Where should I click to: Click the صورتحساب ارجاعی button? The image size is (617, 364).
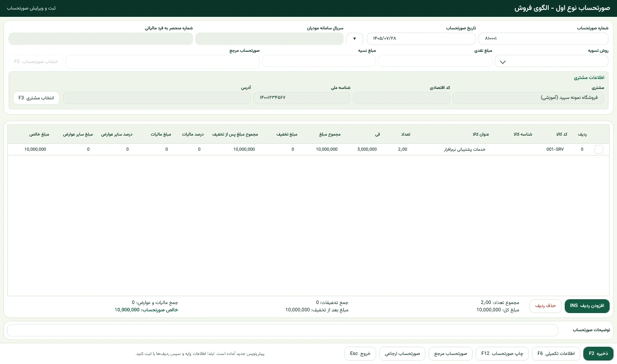pos(402,354)
